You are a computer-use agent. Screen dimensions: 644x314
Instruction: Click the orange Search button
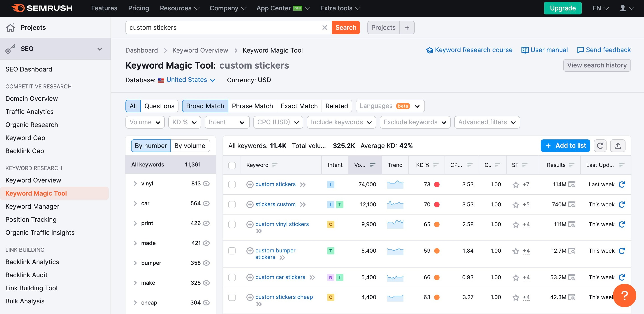[346, 28]
